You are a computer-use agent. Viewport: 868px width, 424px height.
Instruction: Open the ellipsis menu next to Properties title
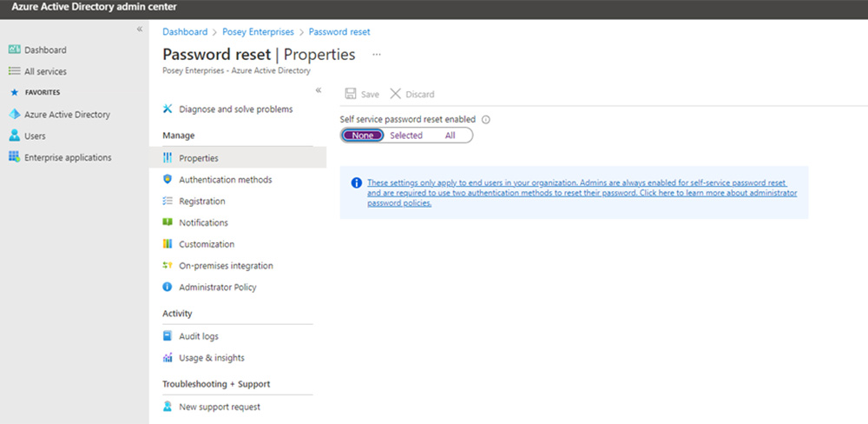(x=377, y=55)
